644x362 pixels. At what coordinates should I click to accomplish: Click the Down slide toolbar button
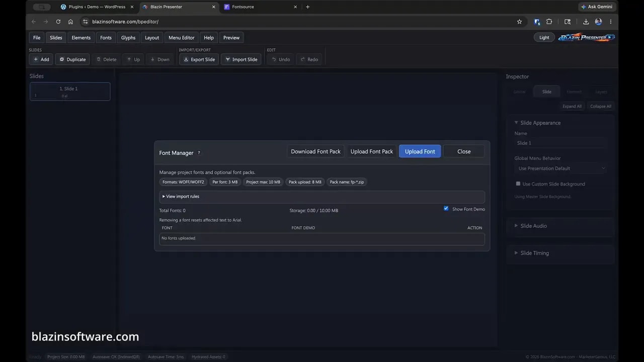(160, 59)
